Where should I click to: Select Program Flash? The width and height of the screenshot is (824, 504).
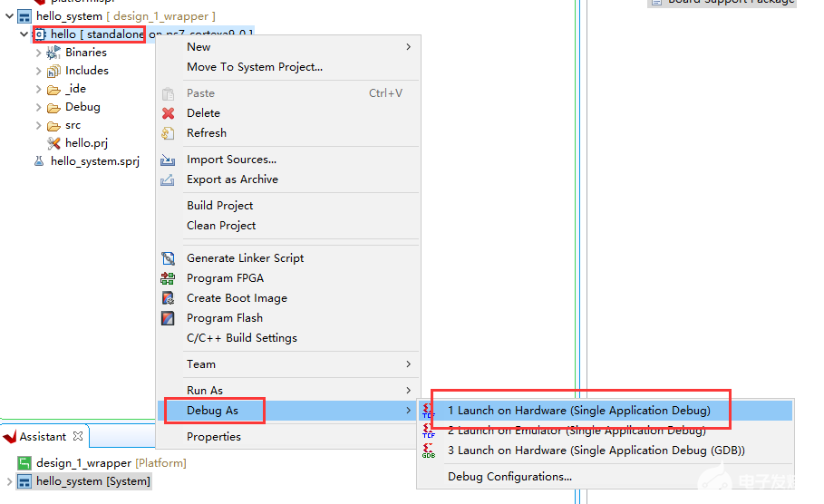click(x=289, y=318)
